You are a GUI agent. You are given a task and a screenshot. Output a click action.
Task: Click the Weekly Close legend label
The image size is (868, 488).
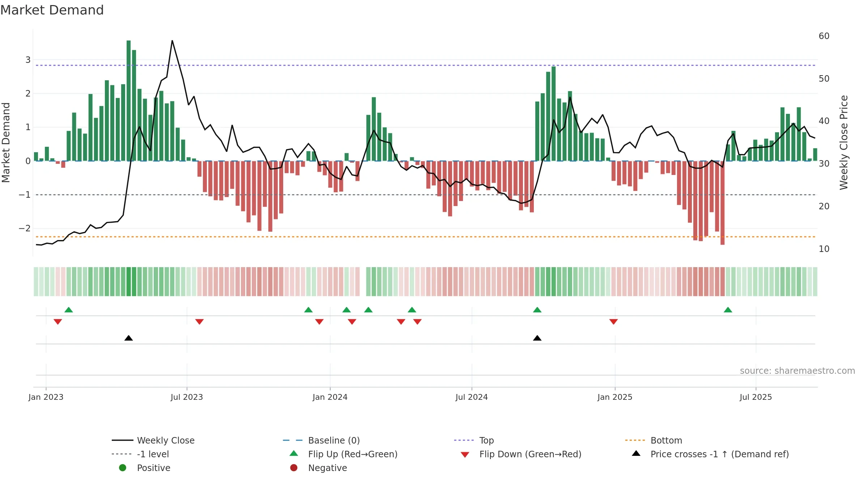click(x=166, y=441)
